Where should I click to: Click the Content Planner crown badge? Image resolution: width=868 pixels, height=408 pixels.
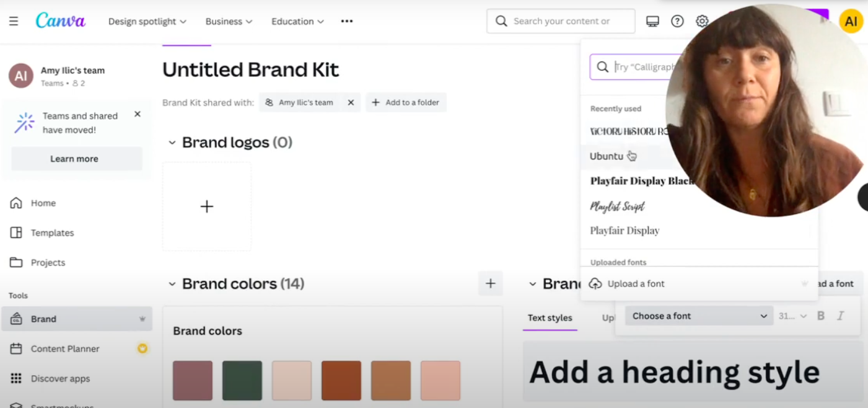click(142, 348)
